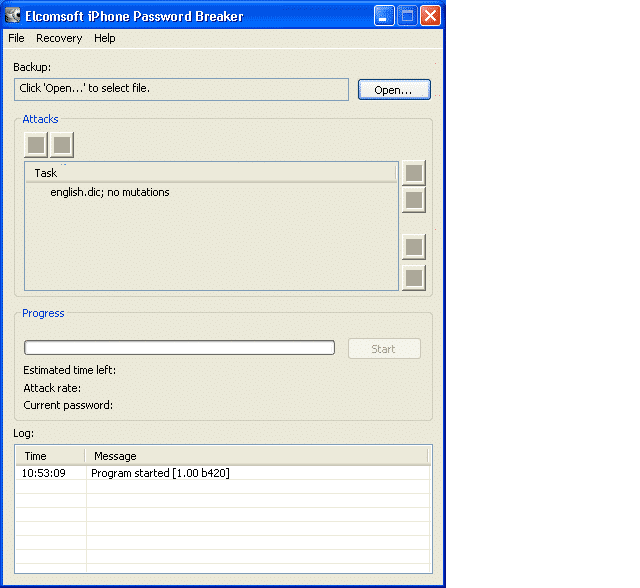
Task: Click the Start button in Progress
Action: pyautogui.click(x=383, y=349)
